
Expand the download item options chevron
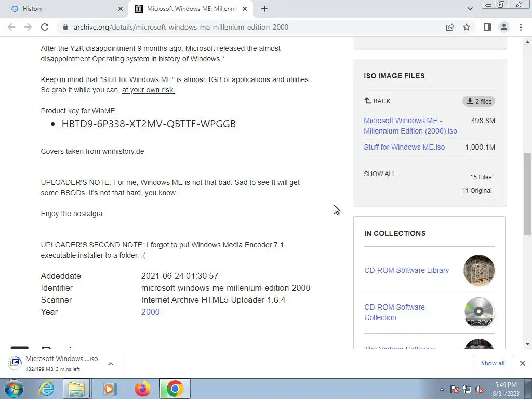coord(110,363)
